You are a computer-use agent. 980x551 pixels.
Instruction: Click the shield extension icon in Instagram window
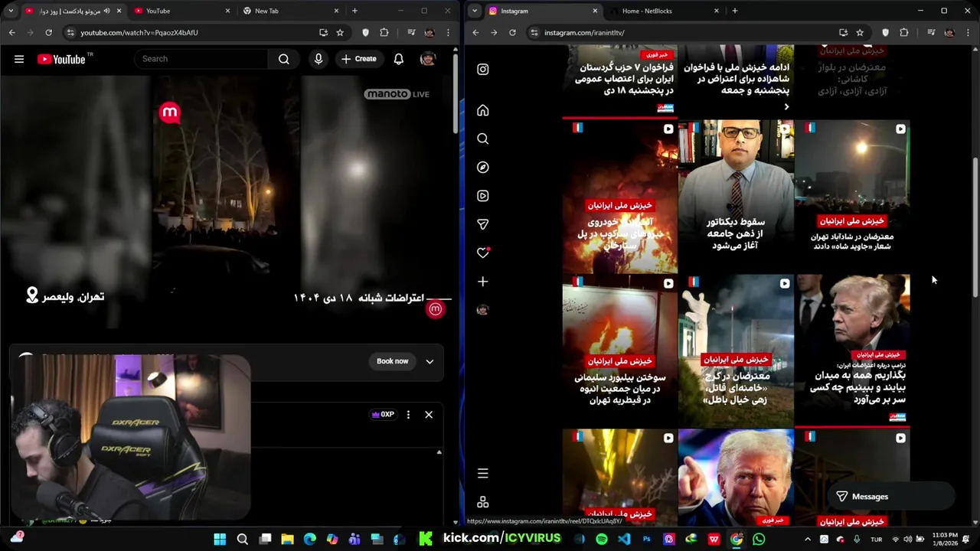click(885, 32)
